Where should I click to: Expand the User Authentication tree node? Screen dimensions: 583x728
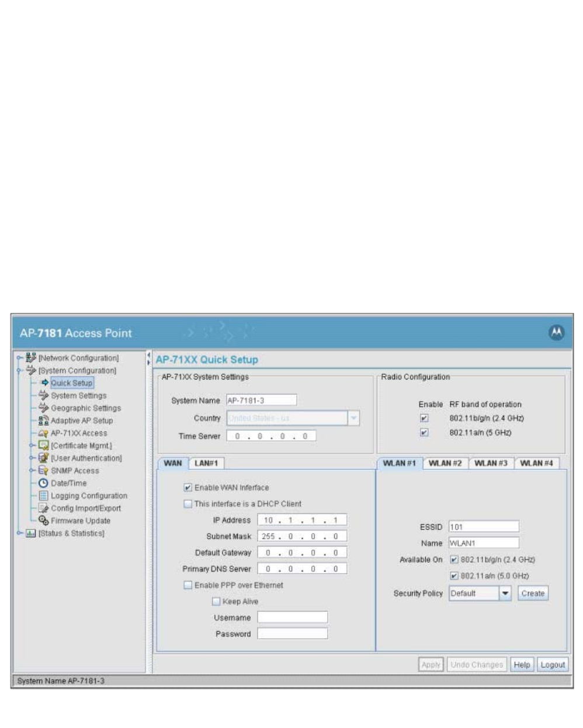[32, 458]
